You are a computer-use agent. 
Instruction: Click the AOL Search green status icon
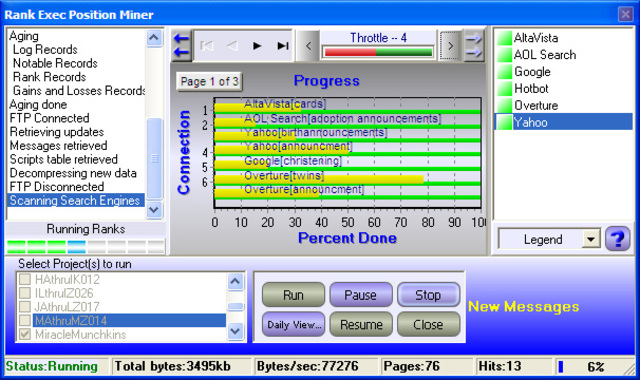(504, 54)
